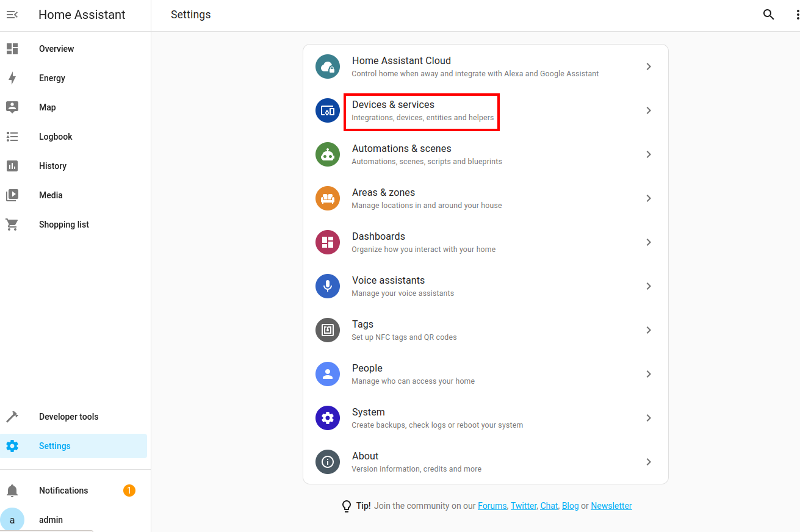Screen dimensions: 800x532
Task: Expand the System settings chevron
Action: (x=649, y=418)
